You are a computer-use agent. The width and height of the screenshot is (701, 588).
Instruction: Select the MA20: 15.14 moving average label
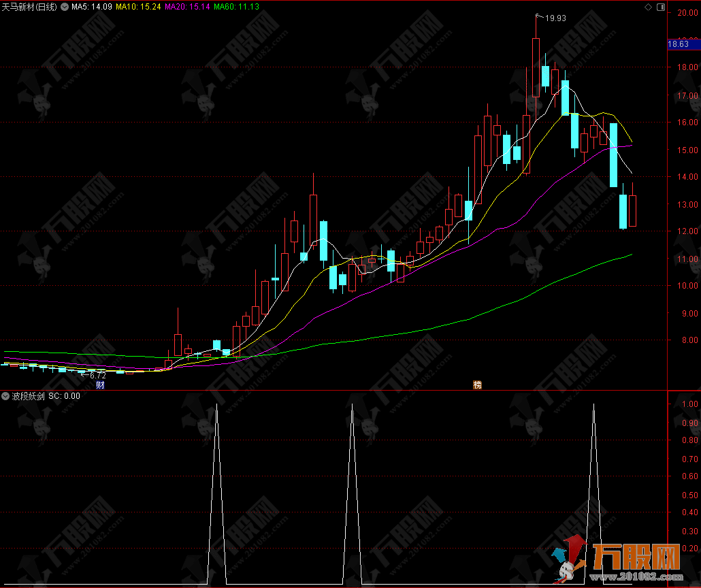[187, 7]
